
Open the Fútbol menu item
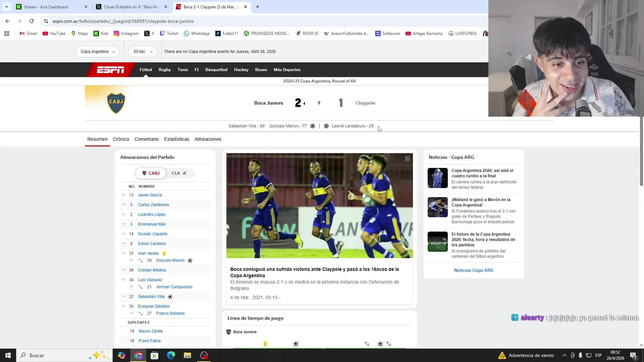click(145, 70)
